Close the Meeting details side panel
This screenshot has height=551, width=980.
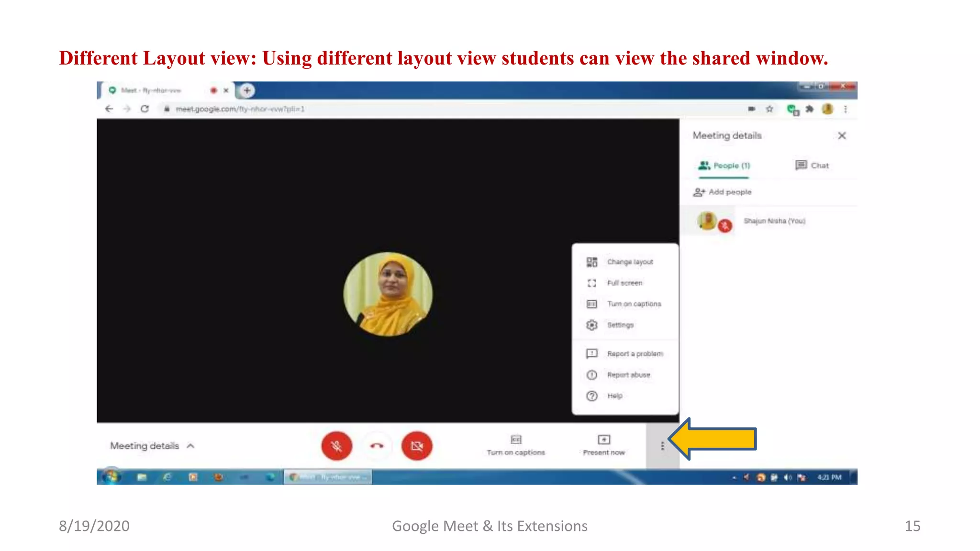tap(842, 136)
